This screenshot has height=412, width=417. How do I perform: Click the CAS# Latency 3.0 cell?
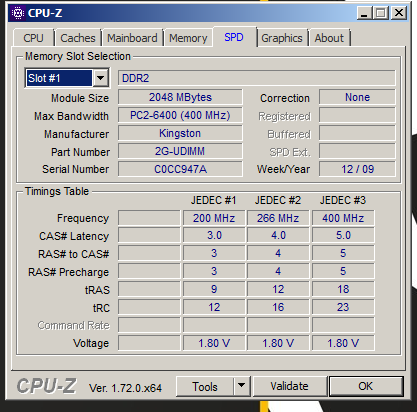tap(214, 235)
